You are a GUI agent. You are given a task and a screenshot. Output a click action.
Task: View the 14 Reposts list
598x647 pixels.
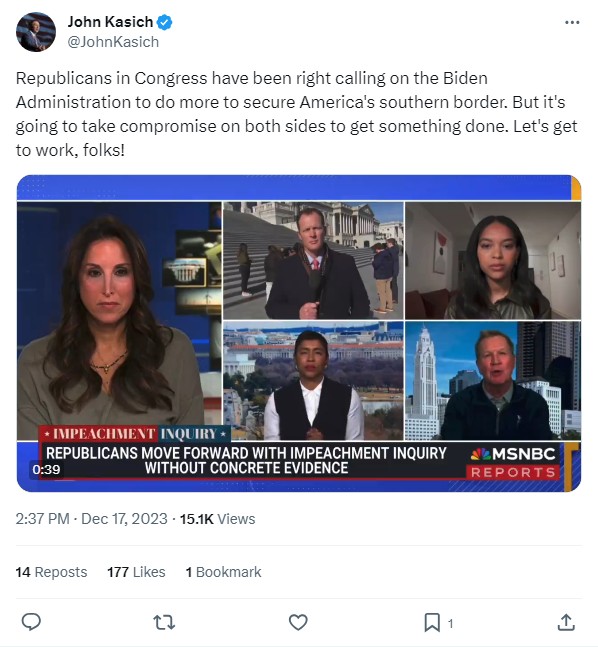tap(52, 572)
